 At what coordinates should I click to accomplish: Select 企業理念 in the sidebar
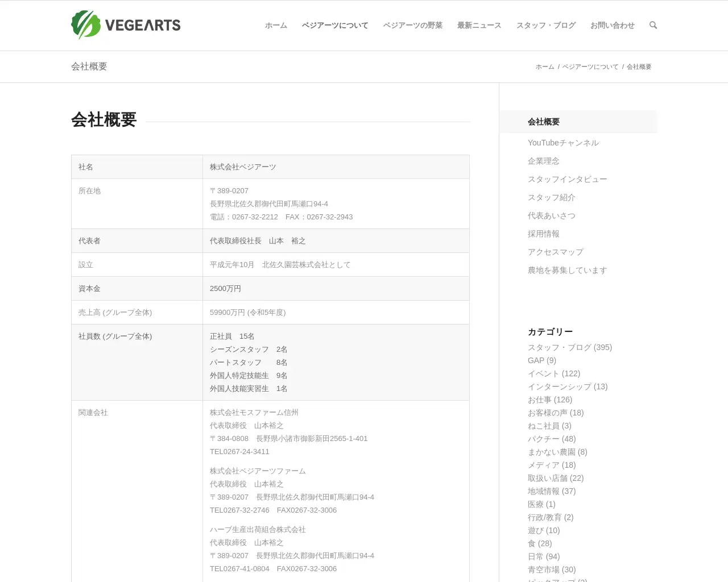tap(543, 161)
